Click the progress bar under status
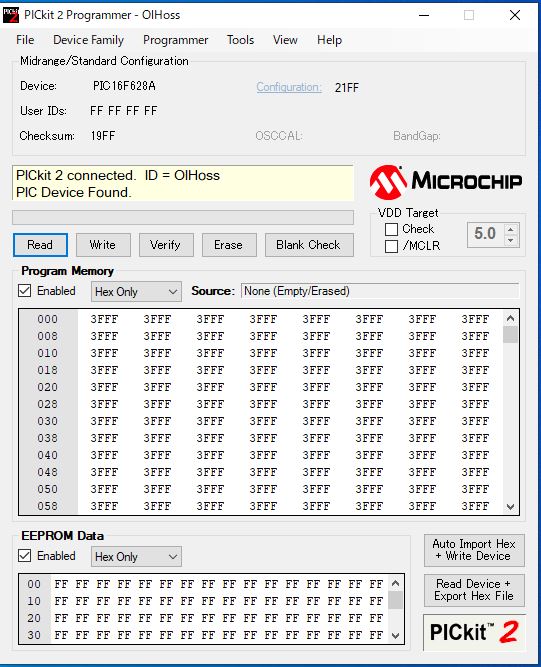 click(183, 217)
